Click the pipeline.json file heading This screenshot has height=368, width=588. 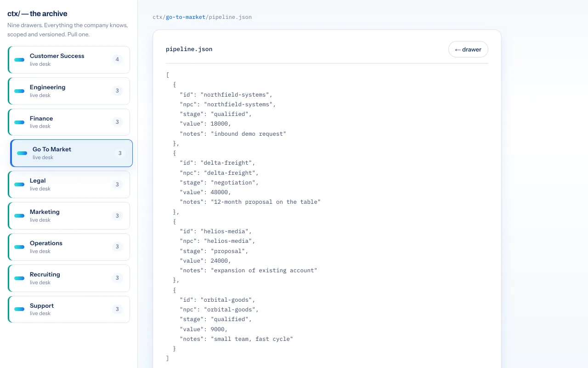[189, 49]
